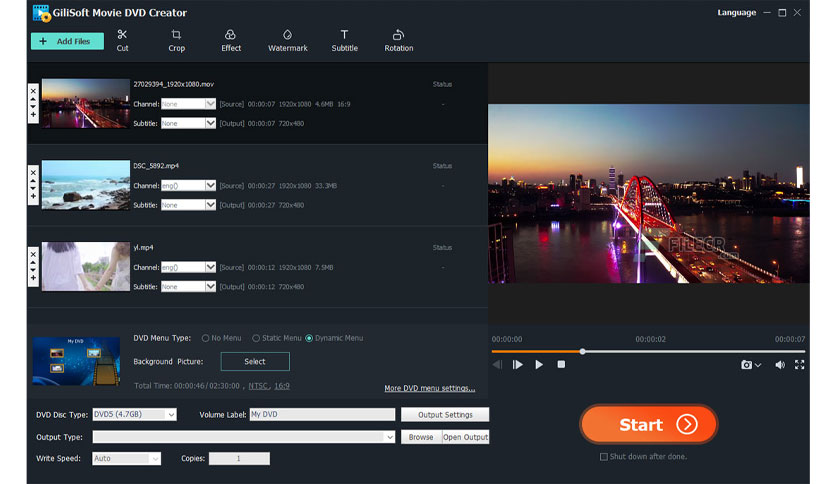Image resolution: width=836 pixels, height=484 pixels.
Task: Click the plus icon beside DSC_5892.mp4
Action: (33, 196)
